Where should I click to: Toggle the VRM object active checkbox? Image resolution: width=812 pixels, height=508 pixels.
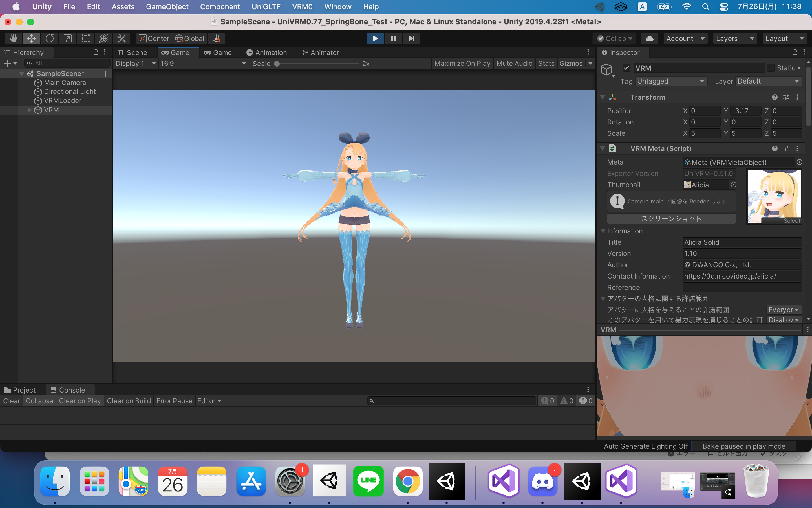pos(626,68)
